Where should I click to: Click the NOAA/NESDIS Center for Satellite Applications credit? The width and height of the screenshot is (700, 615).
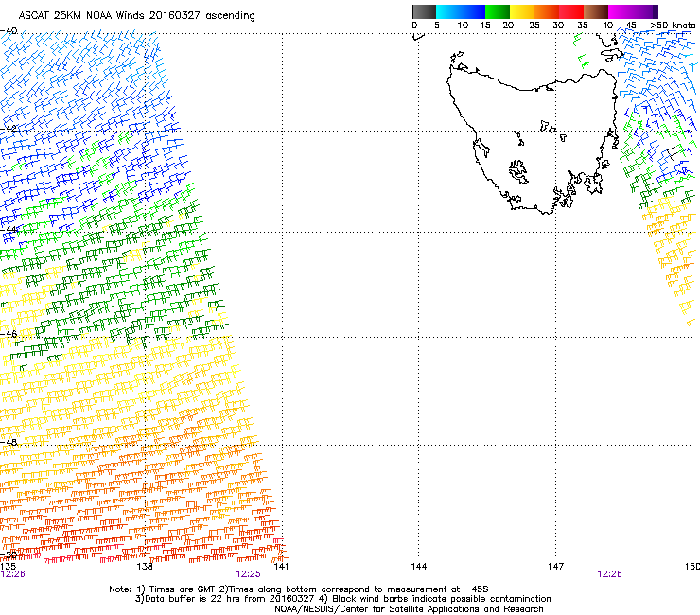coord(409,609)
